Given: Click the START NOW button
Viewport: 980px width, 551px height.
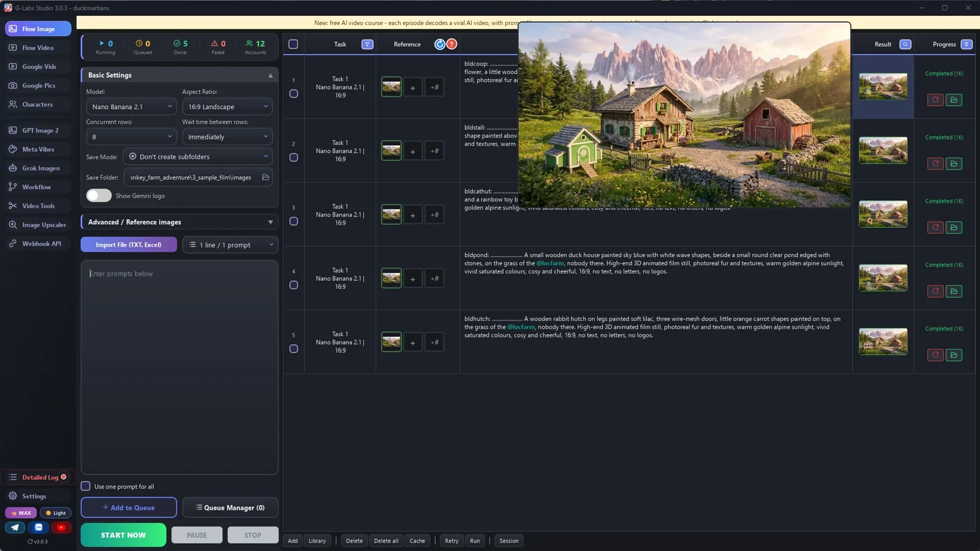Looking at the screenshot, I should point(123,535).
